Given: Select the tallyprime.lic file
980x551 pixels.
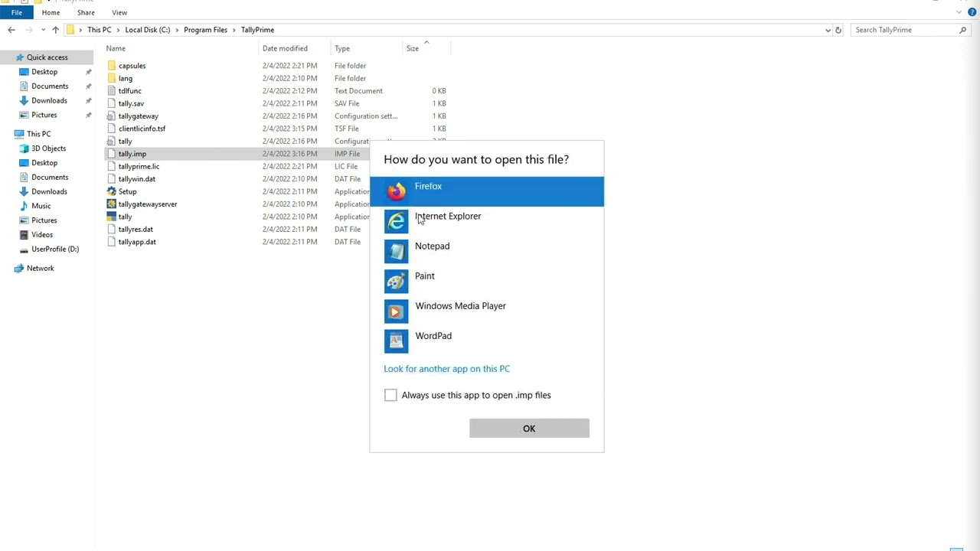Looking at the screenshot, I should click(139, 166).
